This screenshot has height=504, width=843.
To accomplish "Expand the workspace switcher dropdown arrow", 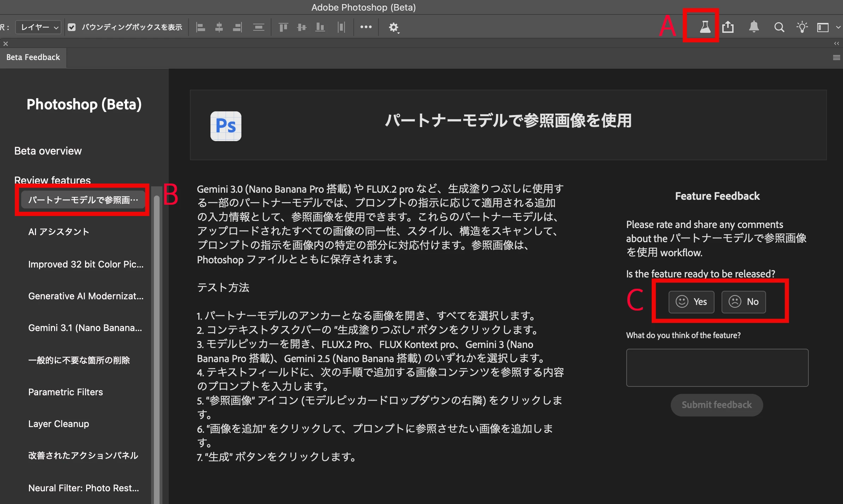I will pyautogui.click(x=838, y=27).
